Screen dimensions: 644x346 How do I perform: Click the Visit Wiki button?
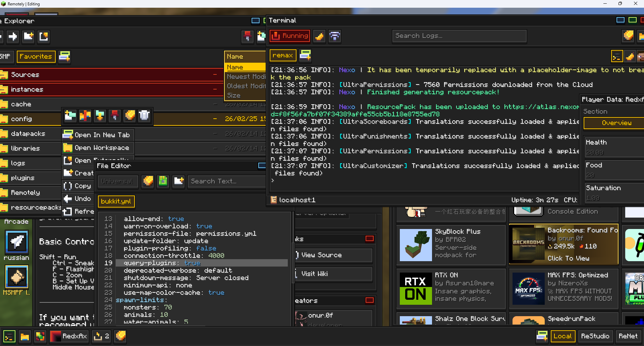pyautogui.click(x=334, y=274)
